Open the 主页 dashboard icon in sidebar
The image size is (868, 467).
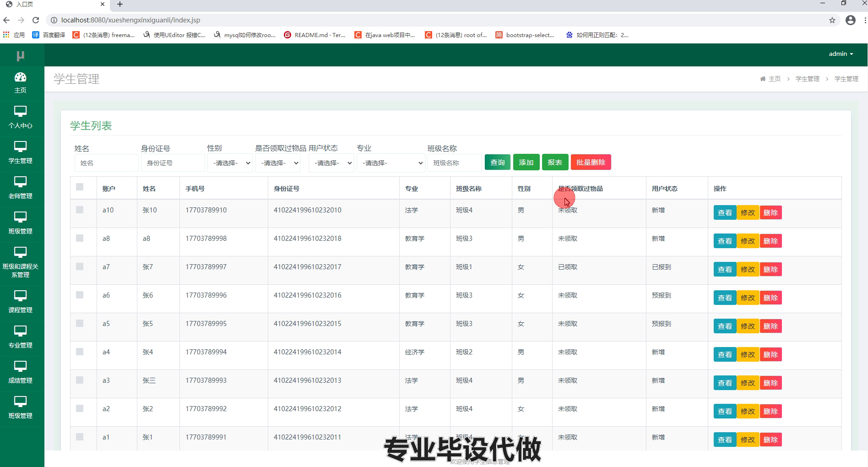(x=21, y=77)
